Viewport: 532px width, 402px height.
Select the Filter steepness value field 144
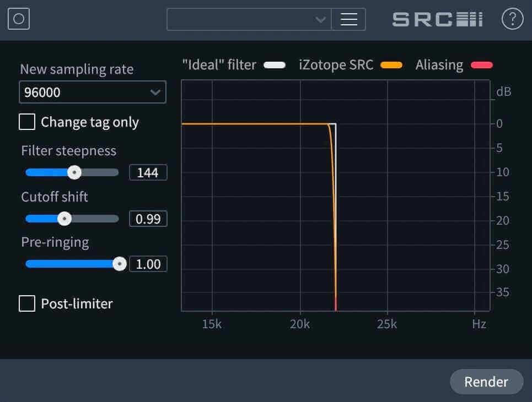[x=148, y=172]
